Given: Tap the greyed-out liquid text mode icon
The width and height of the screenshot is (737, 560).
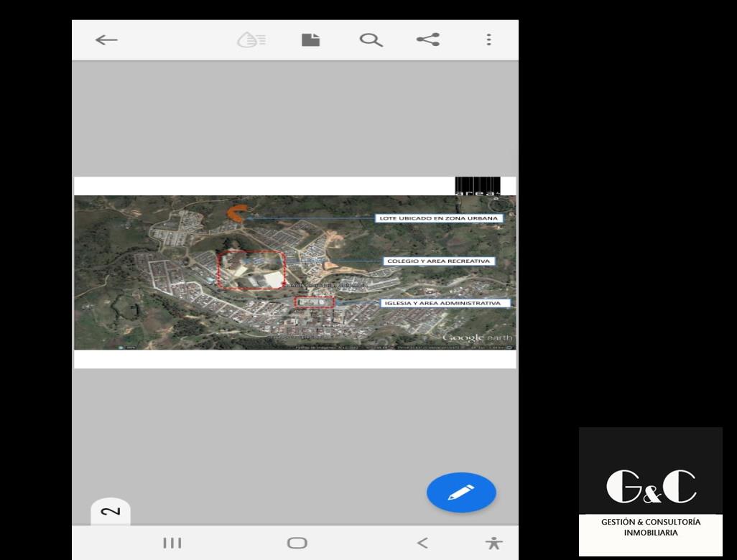Looking at the screenshot, I should point(251,40).
